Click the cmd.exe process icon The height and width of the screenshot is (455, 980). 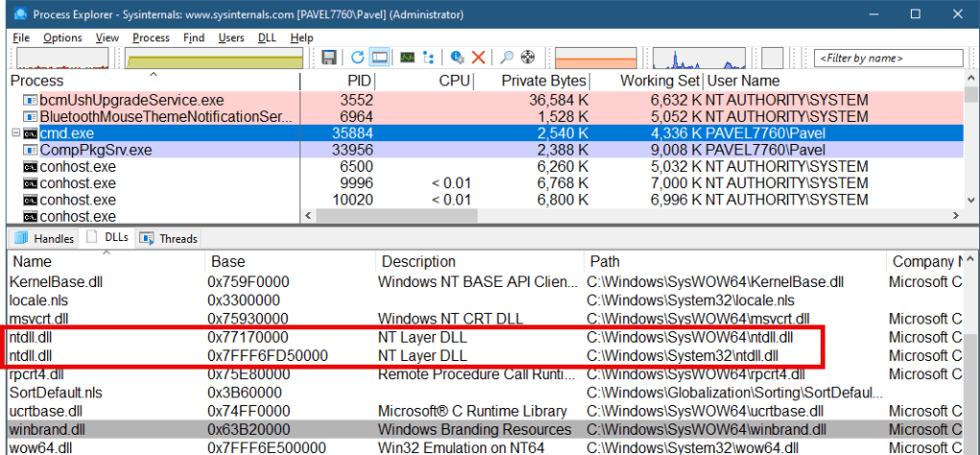pyautogui.click(x=32, y=133)
